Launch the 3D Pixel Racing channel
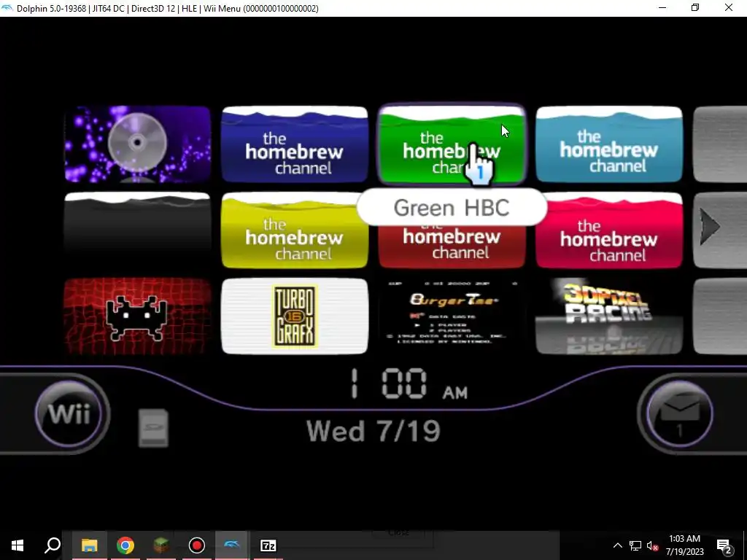 609,316
